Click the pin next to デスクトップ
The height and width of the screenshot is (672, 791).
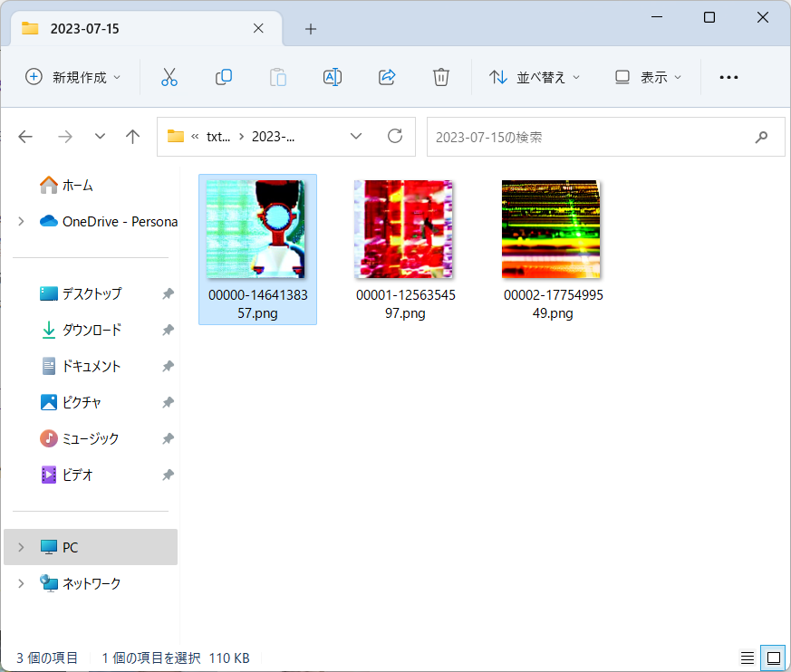pos(168,293)
